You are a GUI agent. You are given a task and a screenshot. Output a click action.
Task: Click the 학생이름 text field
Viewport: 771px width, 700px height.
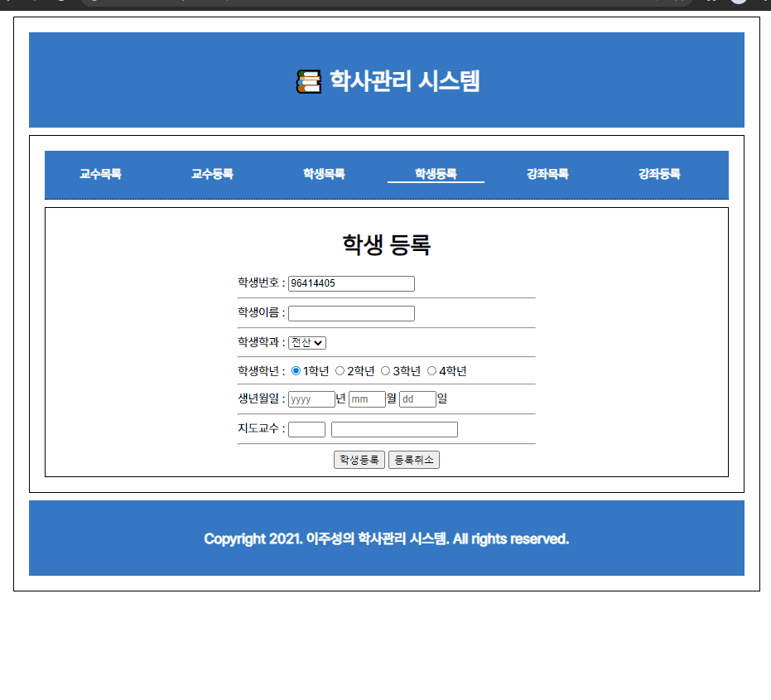[x=351, y=313]
